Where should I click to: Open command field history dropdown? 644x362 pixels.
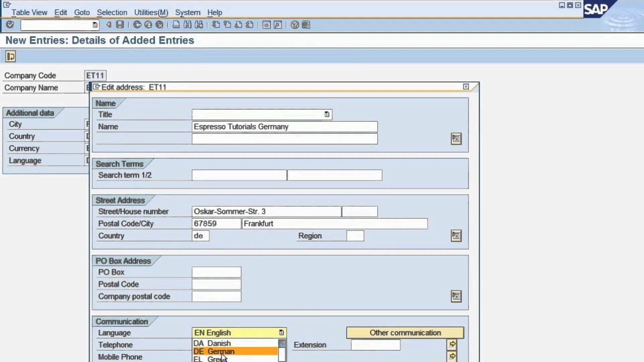coord(95,25)
